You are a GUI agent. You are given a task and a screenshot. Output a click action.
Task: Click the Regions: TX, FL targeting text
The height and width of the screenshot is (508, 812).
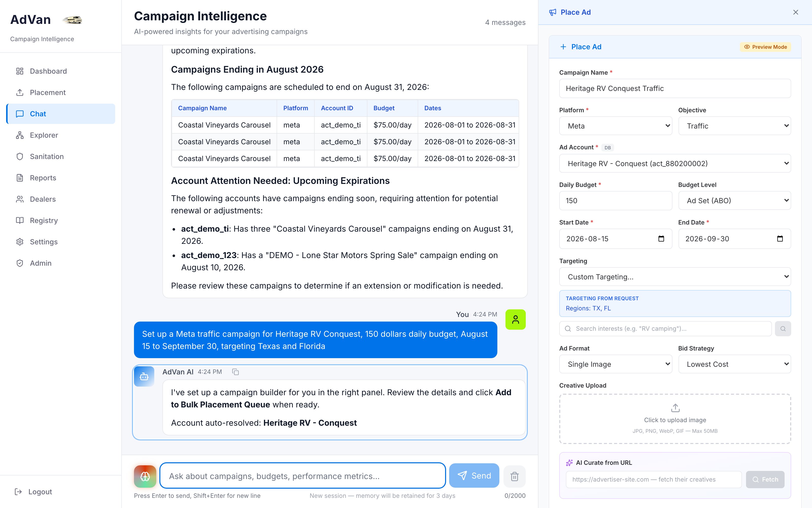point(588,308)
